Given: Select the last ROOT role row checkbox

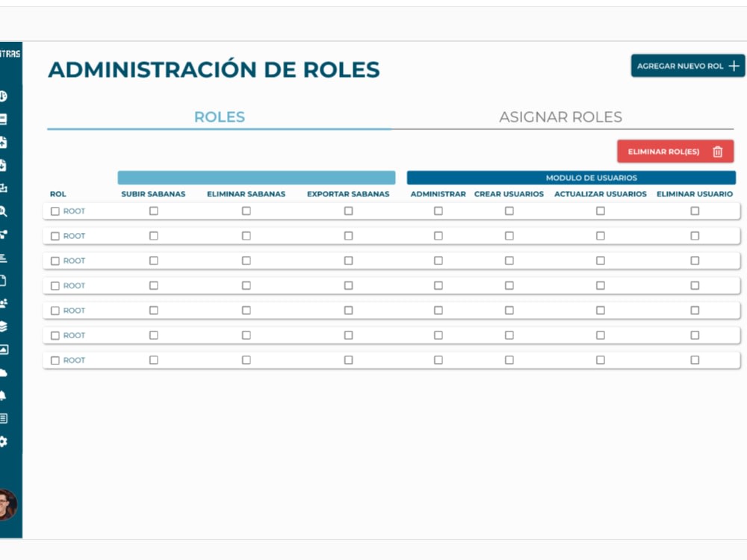Looking at the screenshot, I should pyautogui.click(x=55, y=361).
